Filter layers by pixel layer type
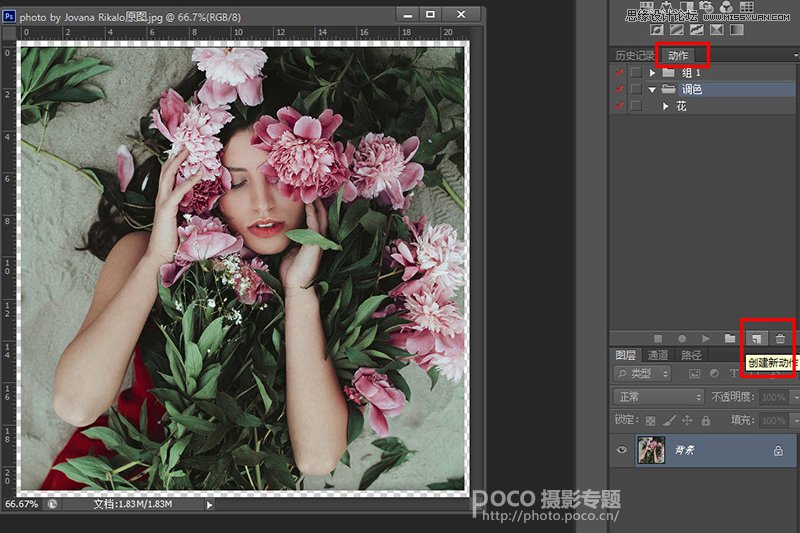This screenshot has width=800, height=533. [694, 374]
